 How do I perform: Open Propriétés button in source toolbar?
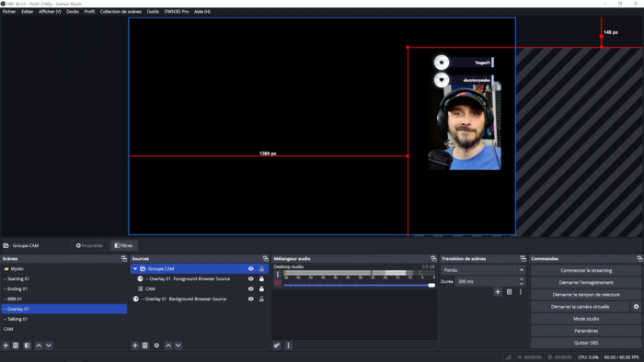coord(89,245)
